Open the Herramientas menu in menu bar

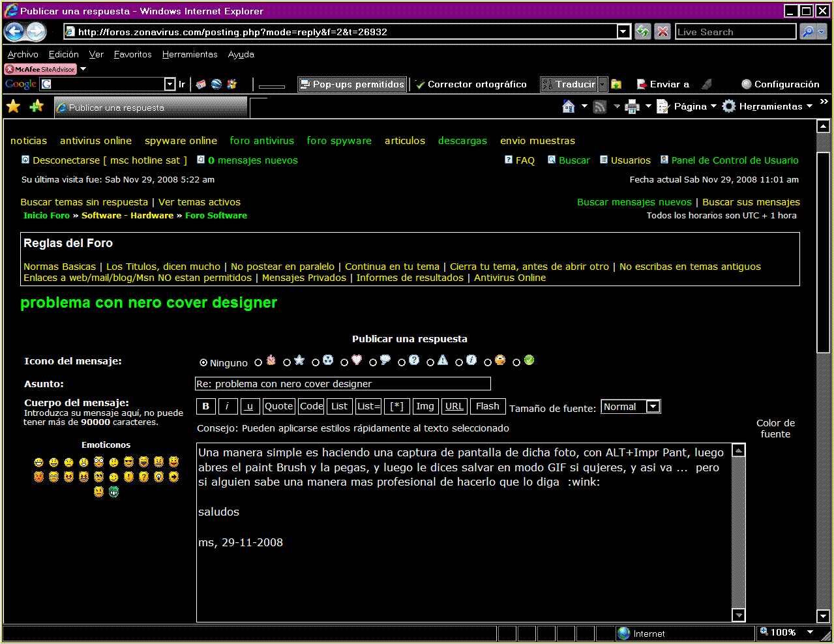tap(190, 55)
